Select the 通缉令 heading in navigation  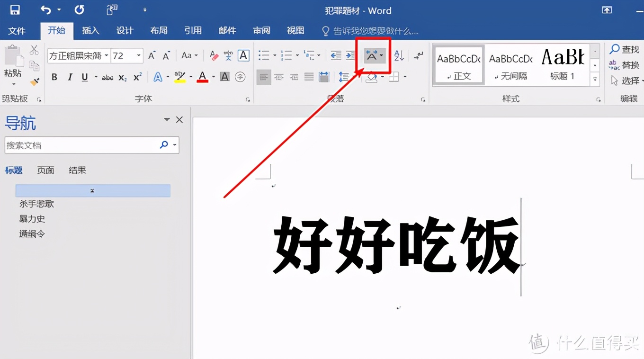[x=31, y=233]
